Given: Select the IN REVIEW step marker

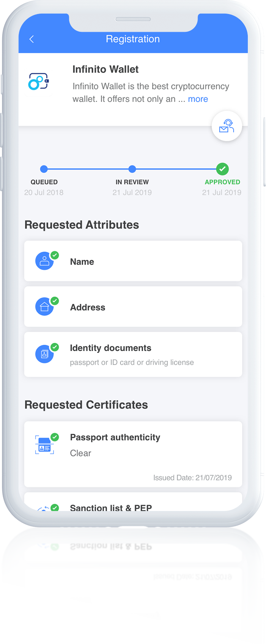Looking at the screenshot, I should [x=132, y=169].
